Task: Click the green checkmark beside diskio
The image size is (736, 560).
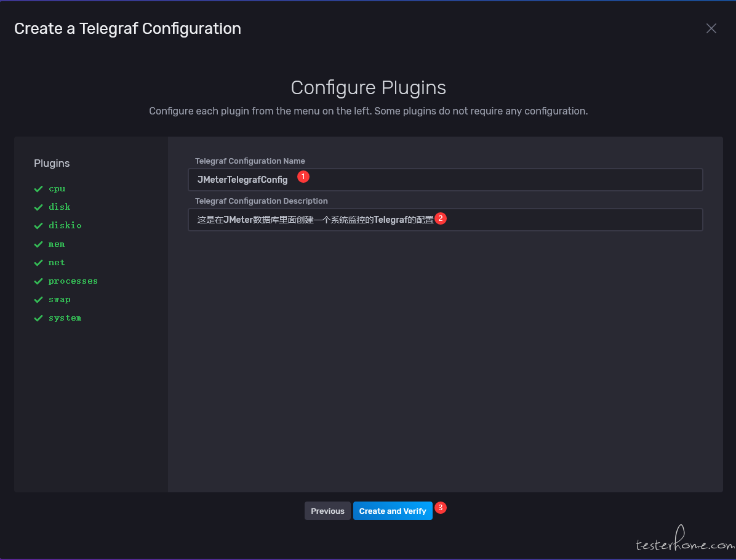Action: [x=39, y=226]
